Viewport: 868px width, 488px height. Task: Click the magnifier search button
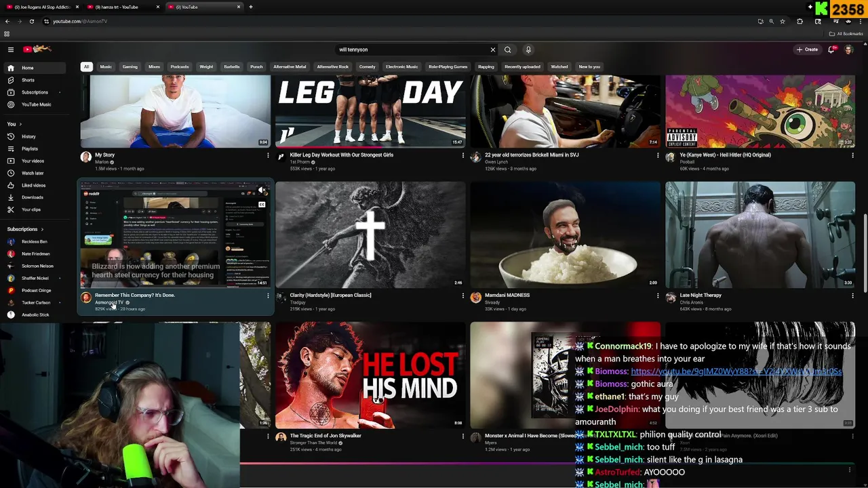[508, 49]
